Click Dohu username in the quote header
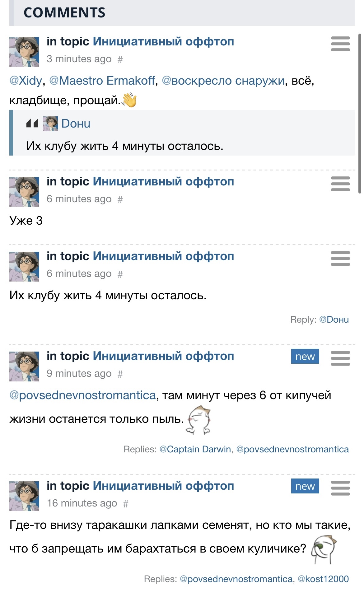 tap(76, 124)
